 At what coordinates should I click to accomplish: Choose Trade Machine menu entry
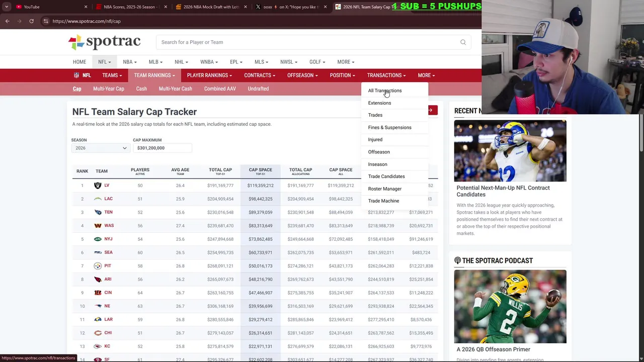pyautogui.click(x=383, y=201)
